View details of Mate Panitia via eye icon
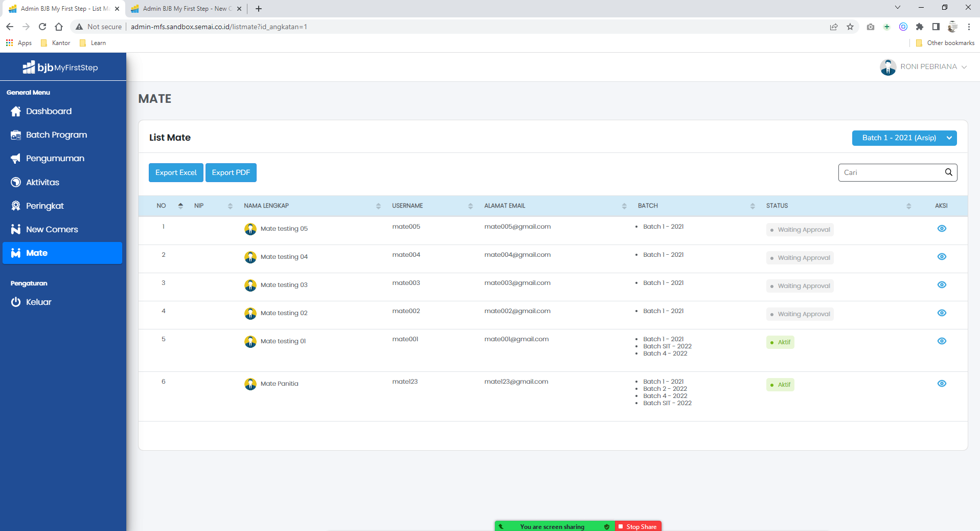The height and width of the screenshot is (531, 980). coord(941,384)
